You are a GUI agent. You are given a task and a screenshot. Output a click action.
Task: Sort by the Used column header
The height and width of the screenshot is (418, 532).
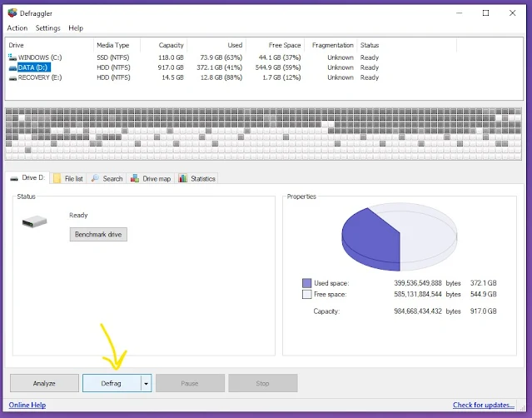216,45
